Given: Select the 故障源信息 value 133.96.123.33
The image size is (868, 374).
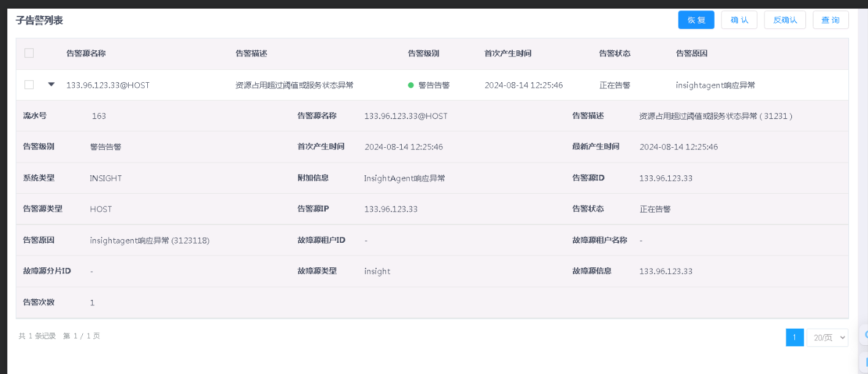Looking at the screenshot, I should click(666, 271).
